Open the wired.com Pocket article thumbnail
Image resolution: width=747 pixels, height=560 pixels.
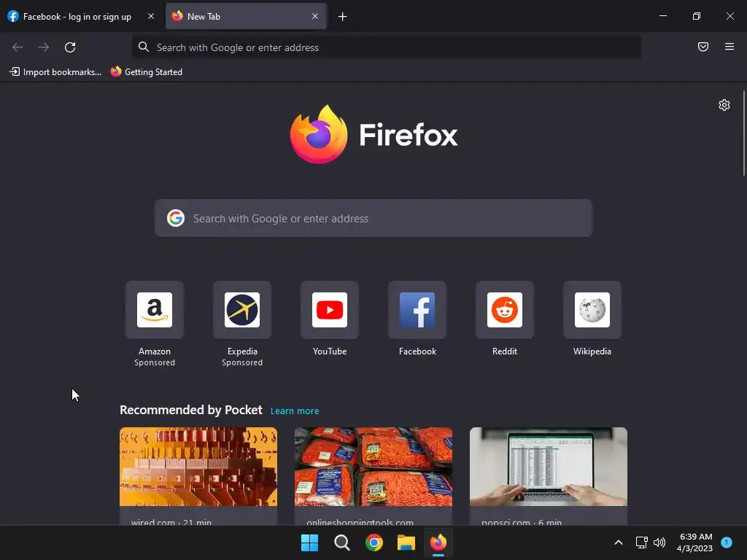pyautogui.click(x=198, y=467)
